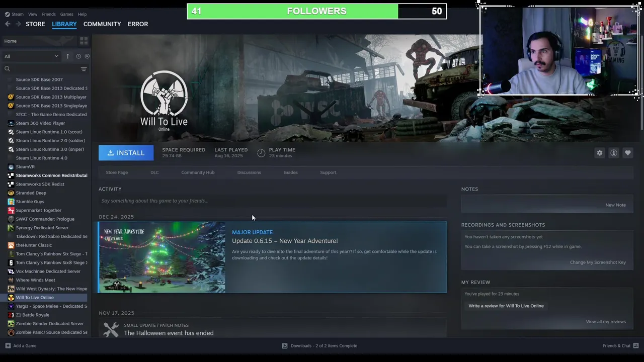The width and height of the screenshot is (644, 362).
Task: Open the advanced filters icon beside search
Action: 84,69
